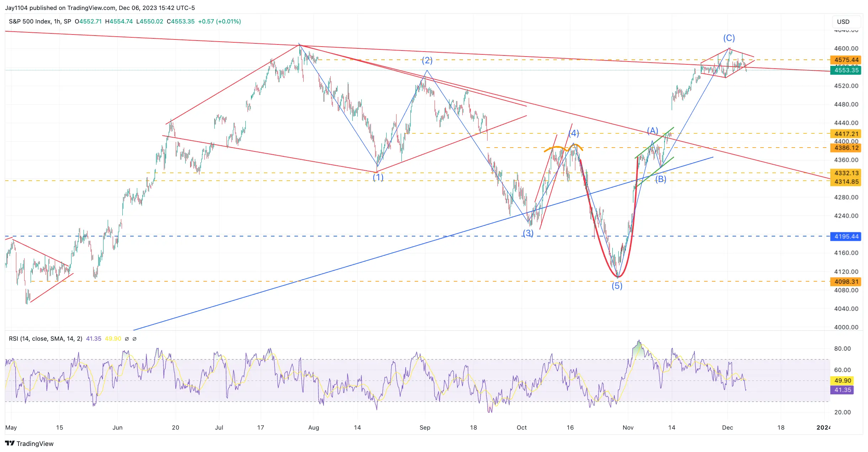
Task: Click the purple 41.35 RSI value label
Action: [842, 390]
